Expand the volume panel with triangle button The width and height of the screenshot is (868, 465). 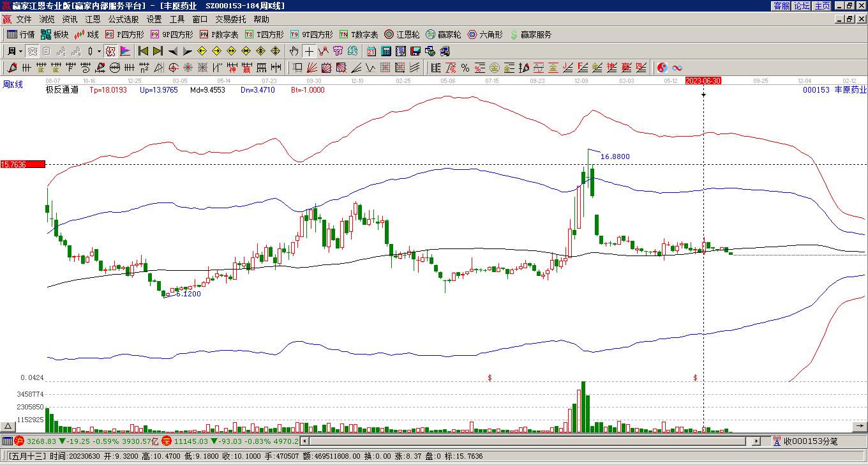click(x=8, y=426)
